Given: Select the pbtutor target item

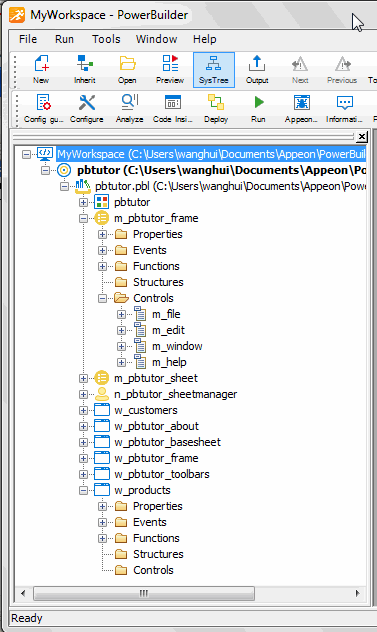Looking at the screenshot, I should [221, 170].
